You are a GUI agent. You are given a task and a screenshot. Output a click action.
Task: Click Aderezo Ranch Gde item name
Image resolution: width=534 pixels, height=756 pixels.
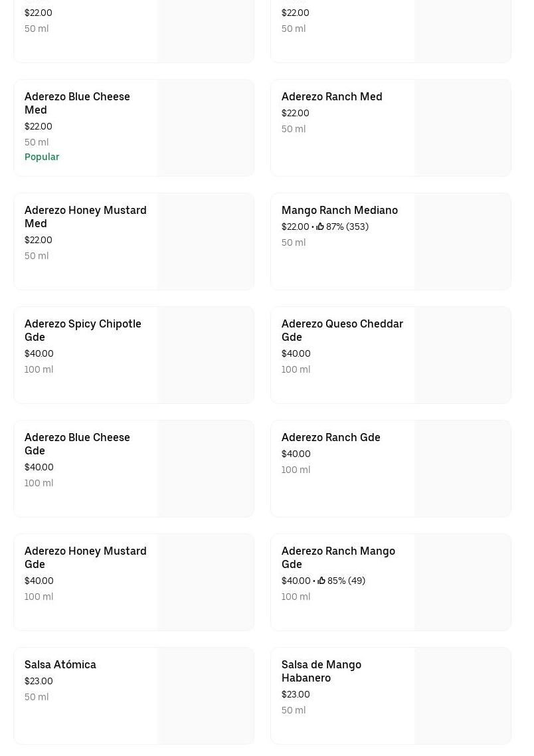[x=331, y=437]
